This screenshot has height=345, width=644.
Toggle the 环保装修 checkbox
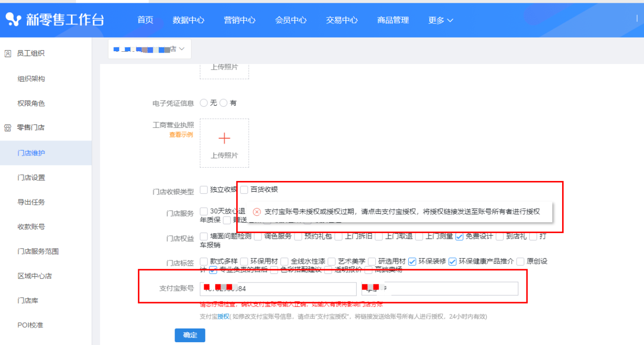412,261
